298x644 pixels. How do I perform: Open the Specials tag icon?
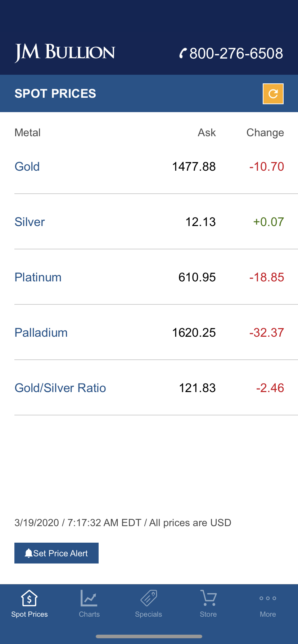click(x=149, y=598)
